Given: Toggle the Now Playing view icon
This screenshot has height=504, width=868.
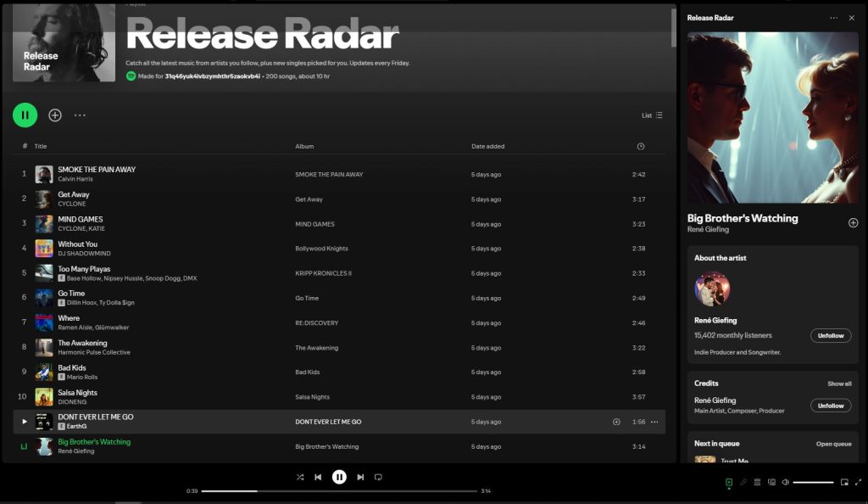Looking at the screenshot, I should click(729, 483).
